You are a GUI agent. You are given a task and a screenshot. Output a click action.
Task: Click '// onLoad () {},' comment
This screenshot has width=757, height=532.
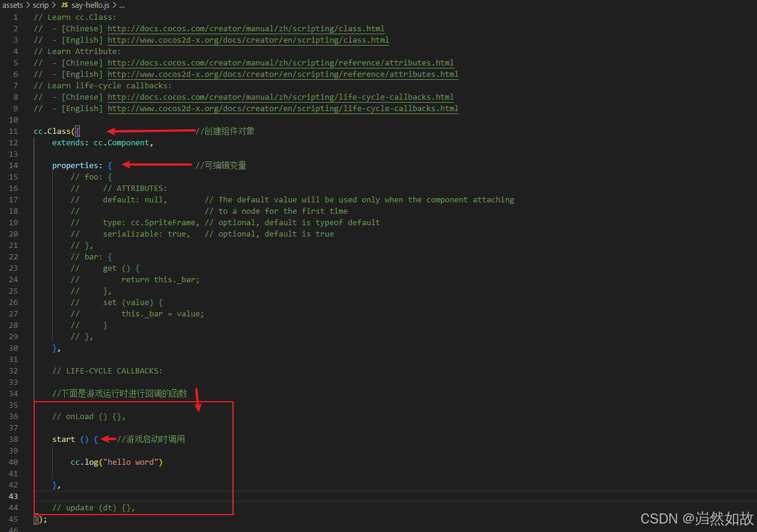tap(89, 416)
